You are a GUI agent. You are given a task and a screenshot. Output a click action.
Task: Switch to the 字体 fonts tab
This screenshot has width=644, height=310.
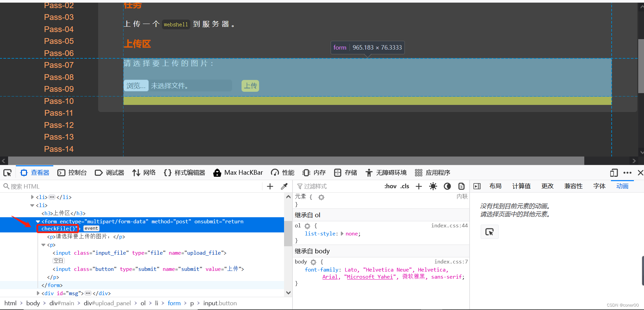(x=599, y=186)
